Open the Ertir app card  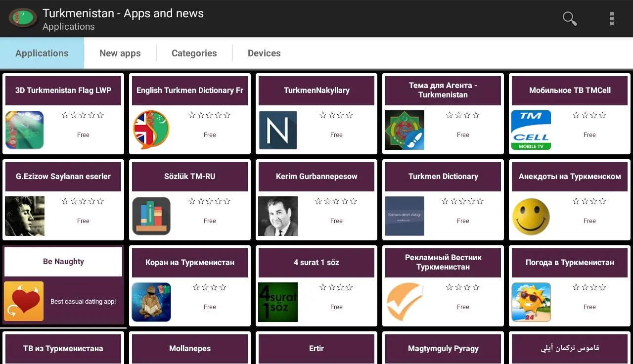tap(316, 348)
